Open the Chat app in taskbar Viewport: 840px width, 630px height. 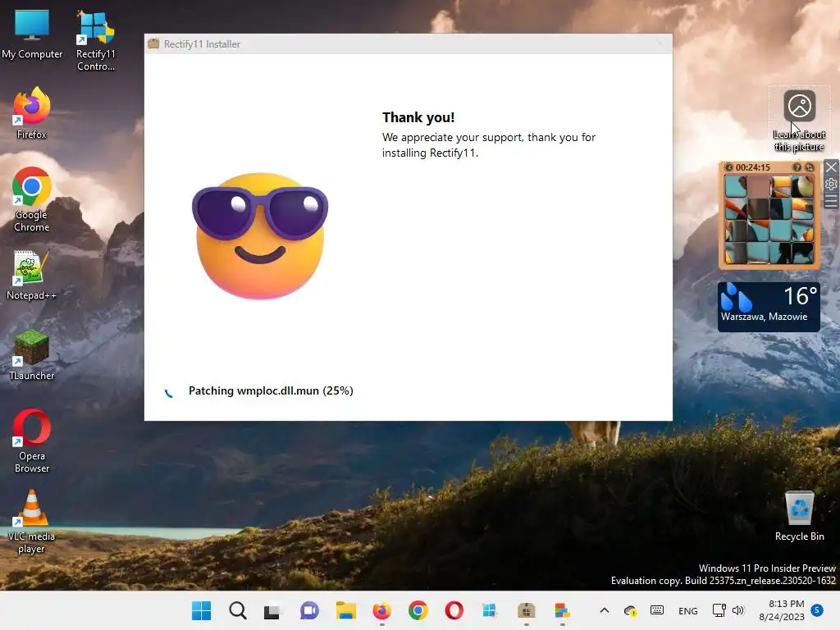tap(309, 610)
